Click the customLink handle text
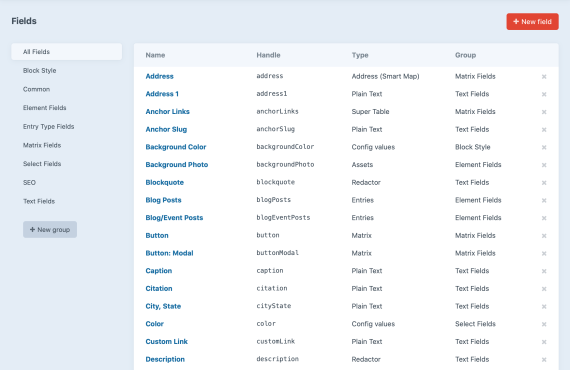 (276, 342)
